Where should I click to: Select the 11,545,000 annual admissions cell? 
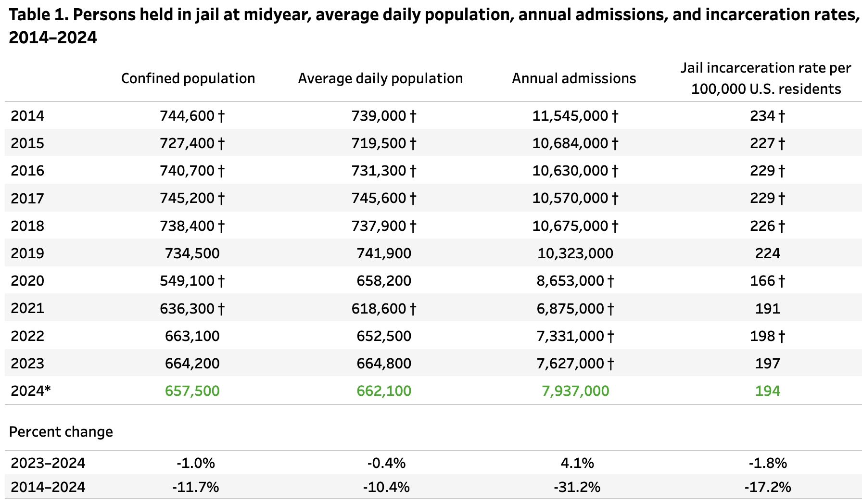tap(570, 116)
